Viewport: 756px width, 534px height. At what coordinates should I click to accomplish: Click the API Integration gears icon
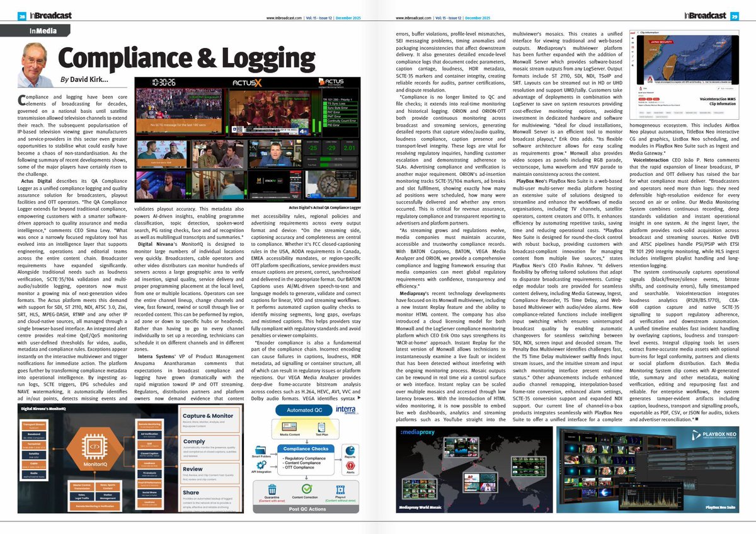[x=261, y=465]
